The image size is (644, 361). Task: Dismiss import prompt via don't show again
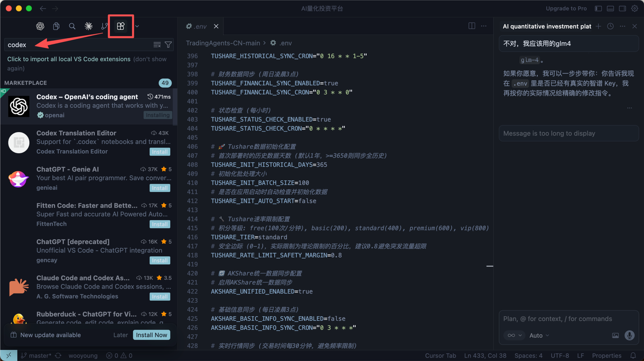pos(87,63)
